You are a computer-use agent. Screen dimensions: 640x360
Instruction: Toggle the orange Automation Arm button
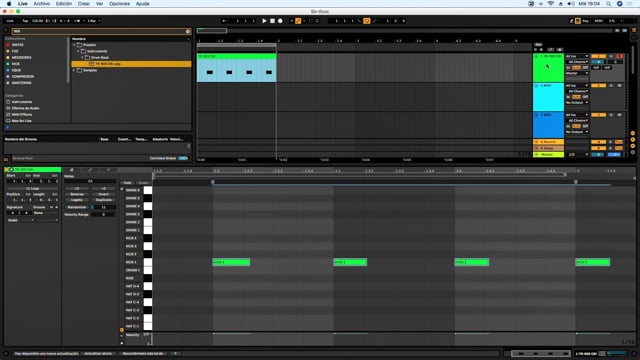(298, 21)
